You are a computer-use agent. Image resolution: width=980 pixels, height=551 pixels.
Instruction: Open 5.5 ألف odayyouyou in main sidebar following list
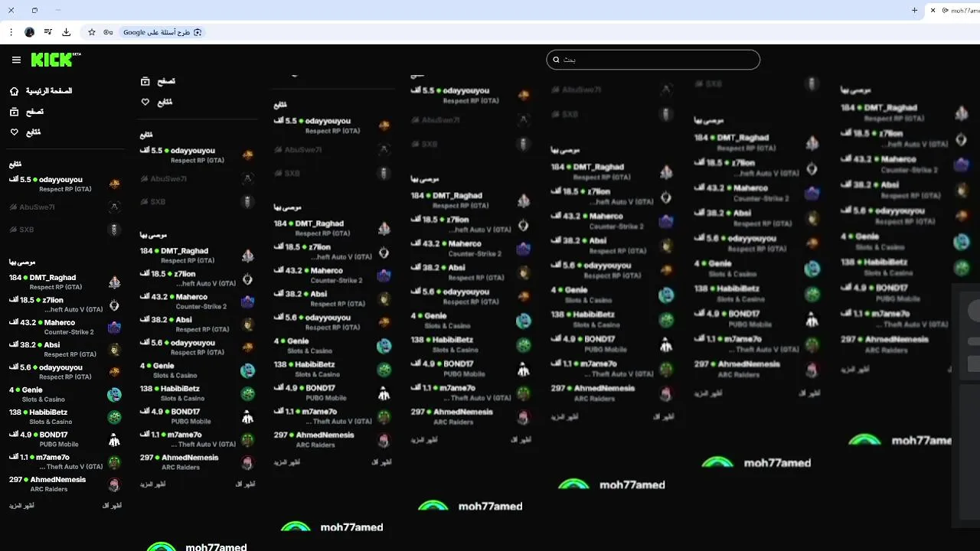click(x=65, y=184)
